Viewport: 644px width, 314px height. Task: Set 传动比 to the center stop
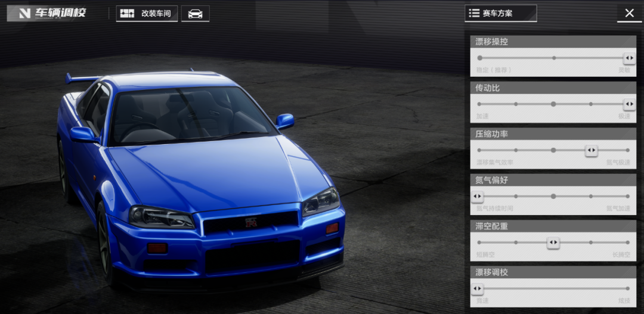click(553, 104)
